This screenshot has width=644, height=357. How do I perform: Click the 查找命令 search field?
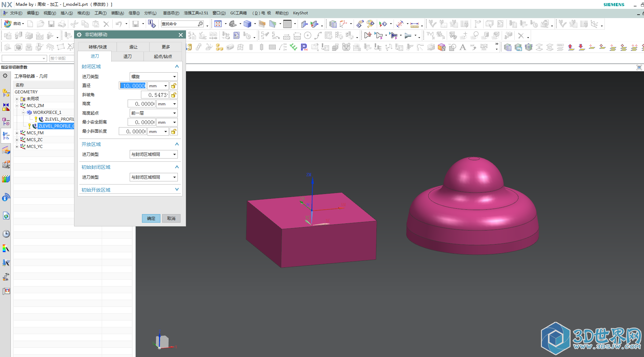(x=182, y=24)
